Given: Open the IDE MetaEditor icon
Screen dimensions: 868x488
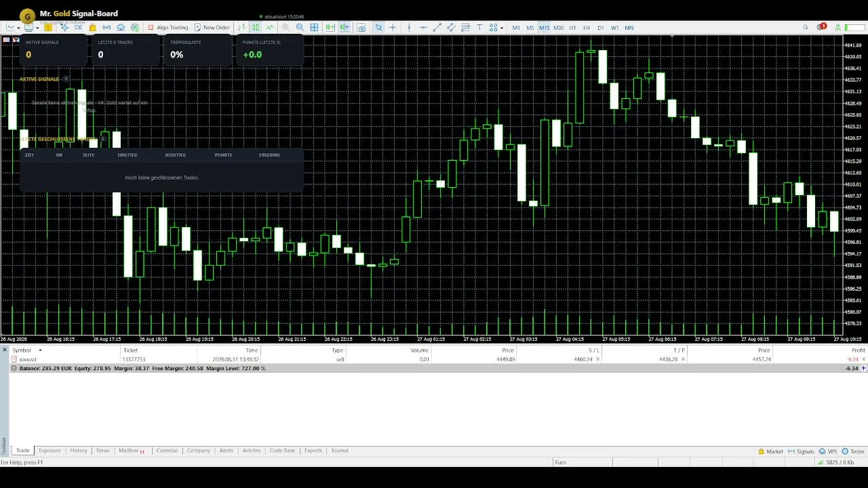Looking at the screenshot, I should coord(79,27).
